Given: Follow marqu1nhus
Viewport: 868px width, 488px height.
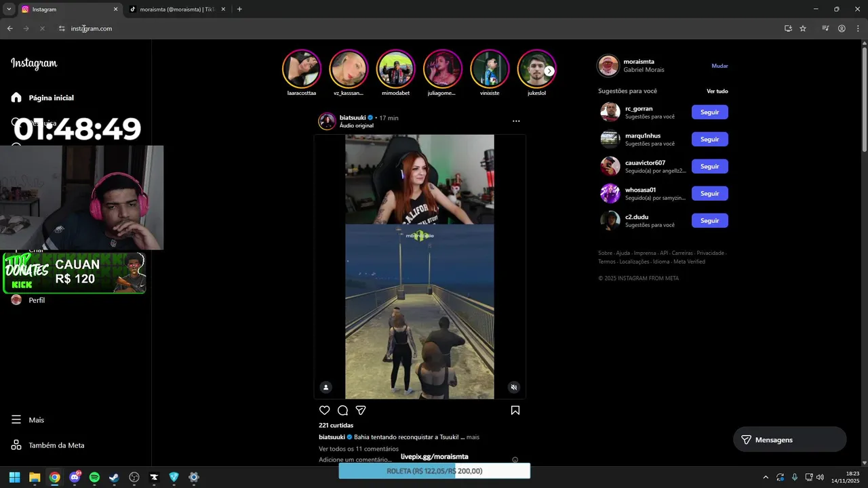Looking at the screenshot, I should tap(709, 139).
